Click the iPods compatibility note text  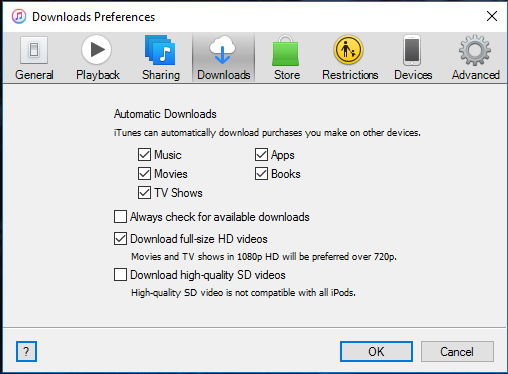(x=243, y=293)
